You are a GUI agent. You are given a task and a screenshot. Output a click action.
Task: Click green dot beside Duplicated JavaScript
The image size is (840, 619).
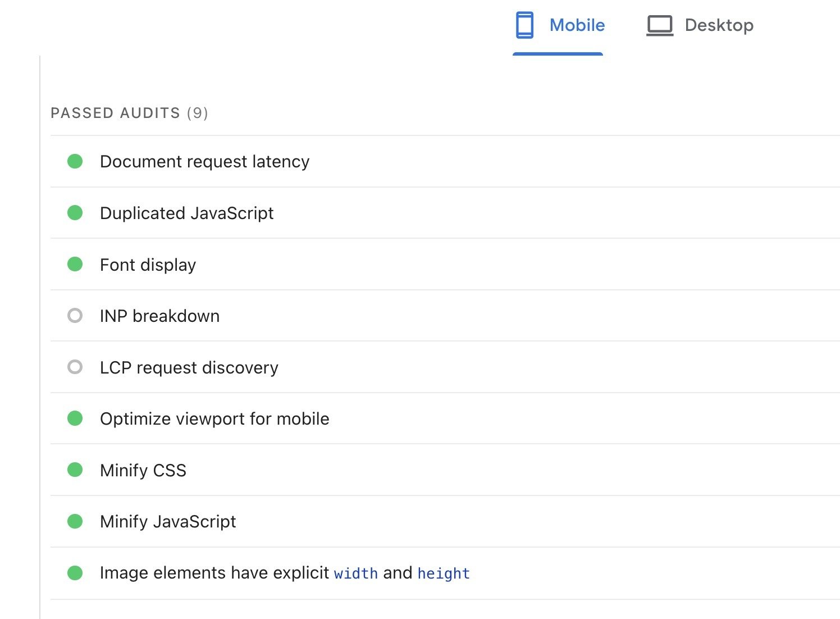pyautogui.click(x=75, y=213)
